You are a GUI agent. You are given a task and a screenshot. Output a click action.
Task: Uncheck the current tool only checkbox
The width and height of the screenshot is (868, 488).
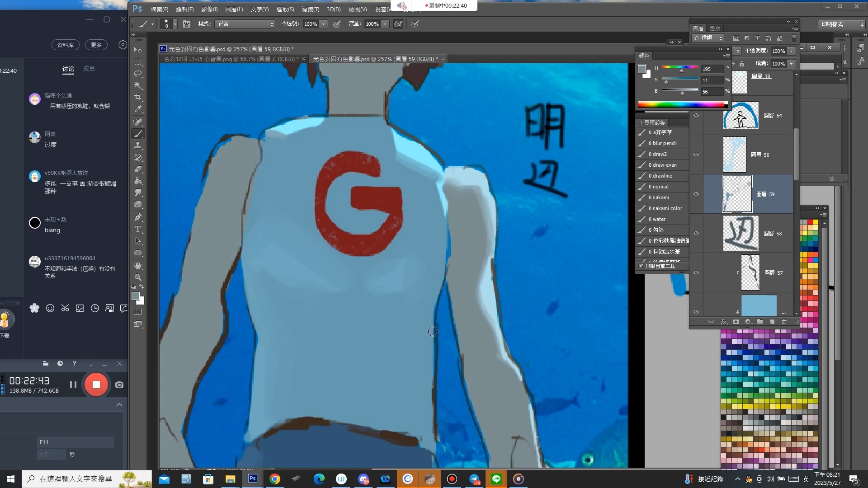coord(641,266)
